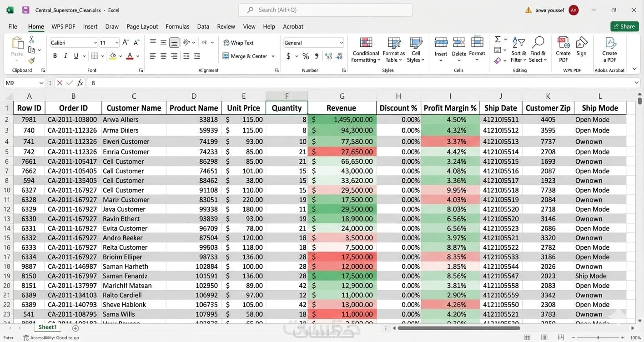Image resolution: width=644 pixels, height=342 pixels.
Task: Click the yellow Fill Color swatch
Action: [x=113, y=56]
